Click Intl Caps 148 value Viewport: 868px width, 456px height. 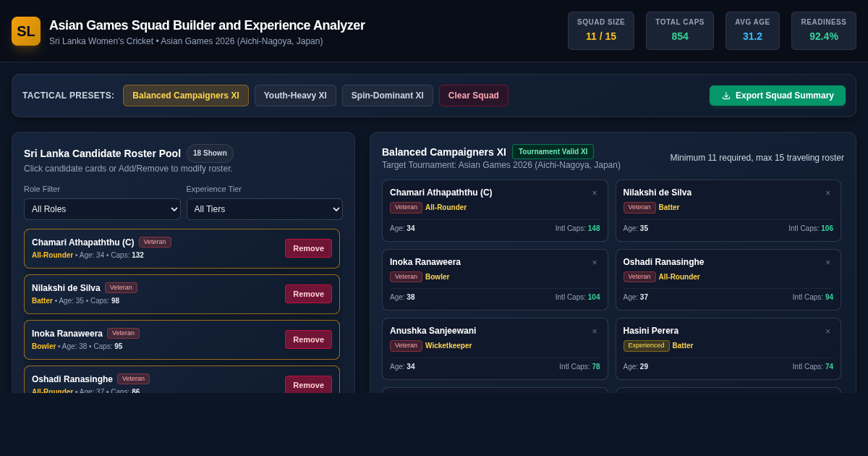pyautogui.click(x=594, y=229)
